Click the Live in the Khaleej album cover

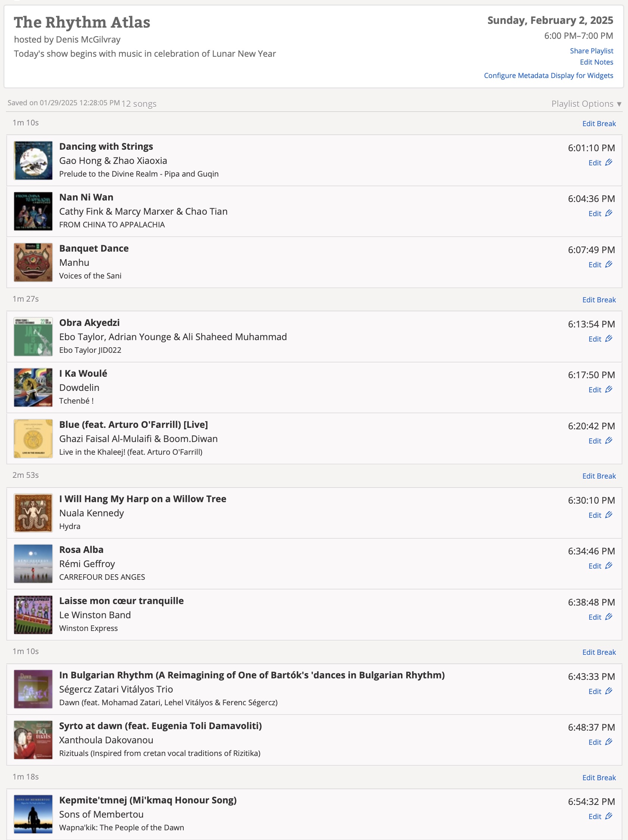point(33,439)
